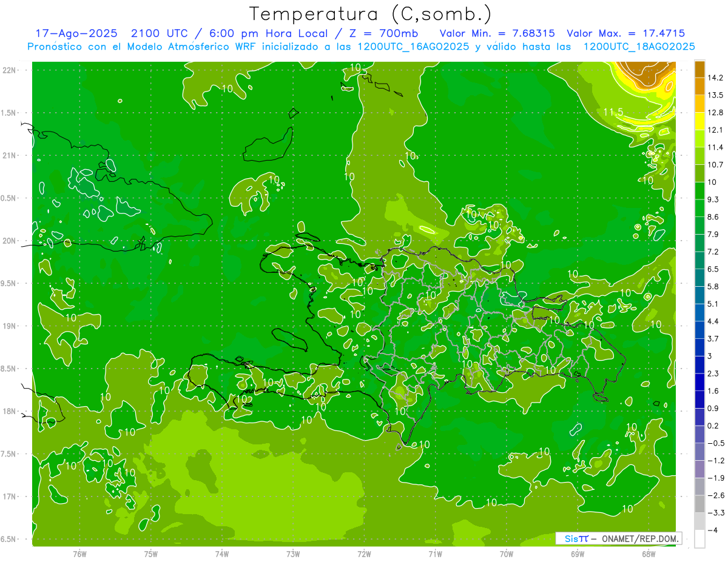The height and width of the screenshot is (562, 728).
Task: Click the '10.7' color scale value
Action: click(716, 165)
